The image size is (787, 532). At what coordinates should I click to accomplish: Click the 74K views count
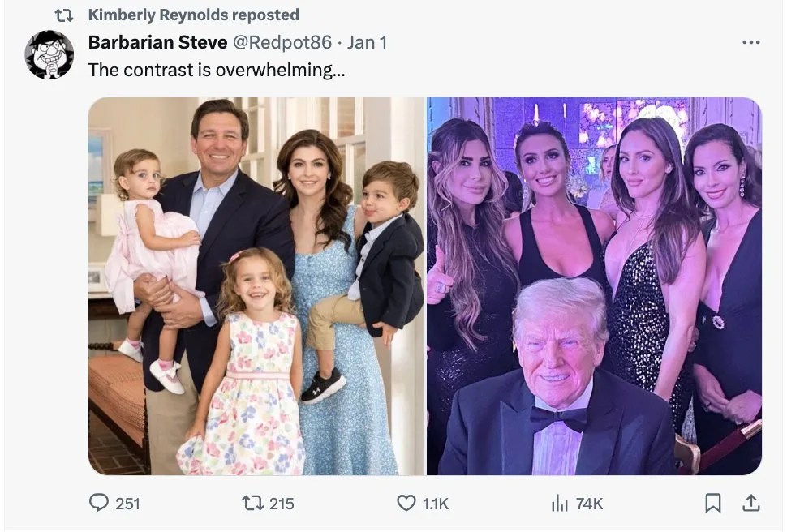pyautogui.click(x=589, y=504)
